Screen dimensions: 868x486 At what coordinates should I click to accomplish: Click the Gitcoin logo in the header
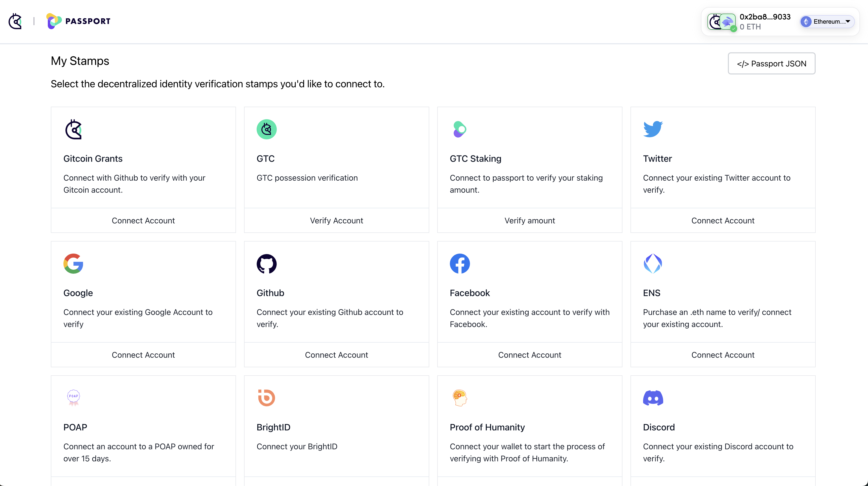point(15,21)
